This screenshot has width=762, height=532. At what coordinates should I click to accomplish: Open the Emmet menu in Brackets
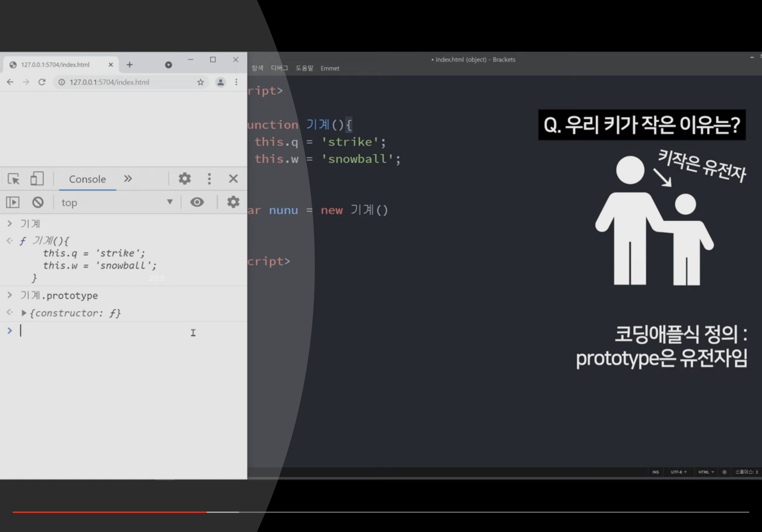tap(330, 68)
